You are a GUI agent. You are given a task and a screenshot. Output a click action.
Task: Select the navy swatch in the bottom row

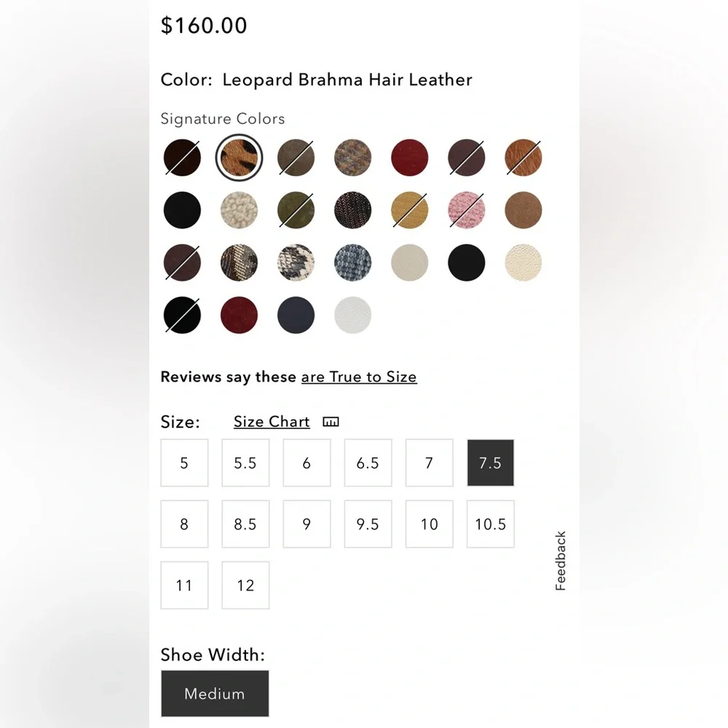click(x=296, y=315)
